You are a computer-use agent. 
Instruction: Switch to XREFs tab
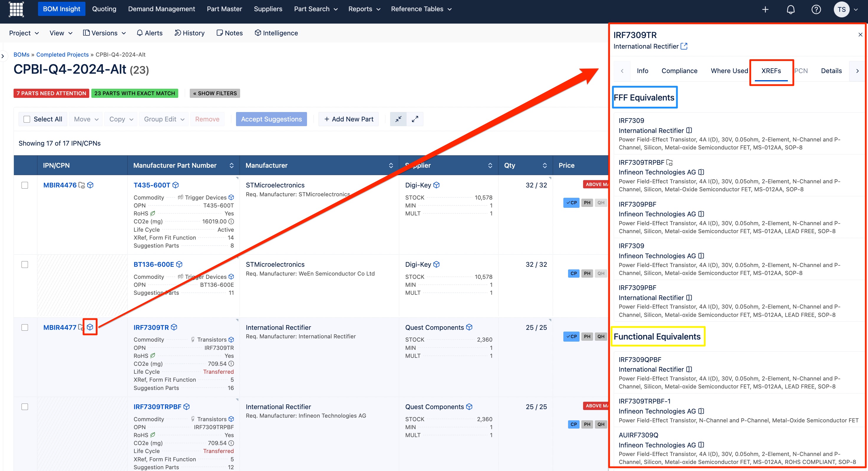[771, 71]
